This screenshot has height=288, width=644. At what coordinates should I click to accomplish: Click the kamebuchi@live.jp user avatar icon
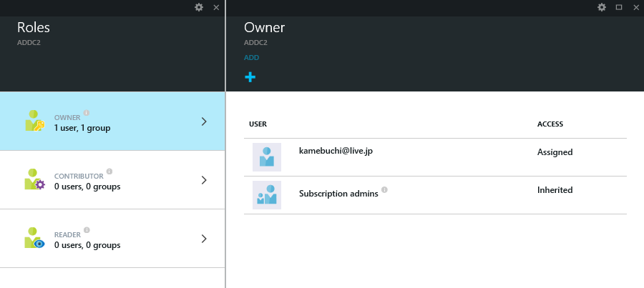(x=267, y=157)
